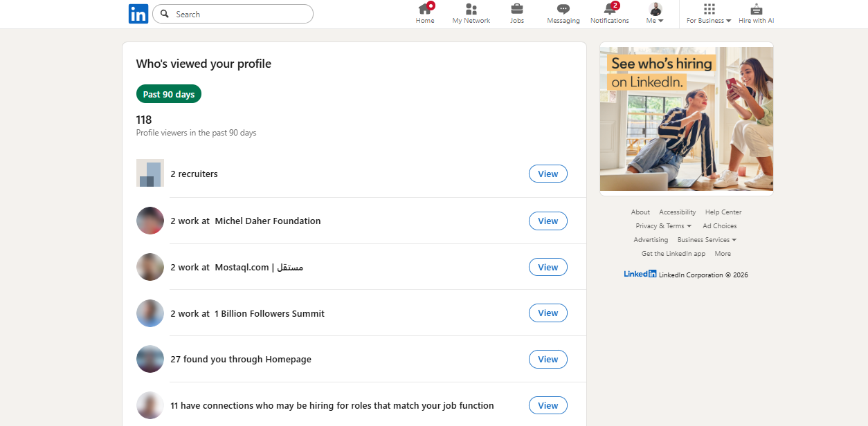The width and height of the screenshot is (868, 426).
Task: Select the Past 90 days filter
Action: (x=168, y=93)
